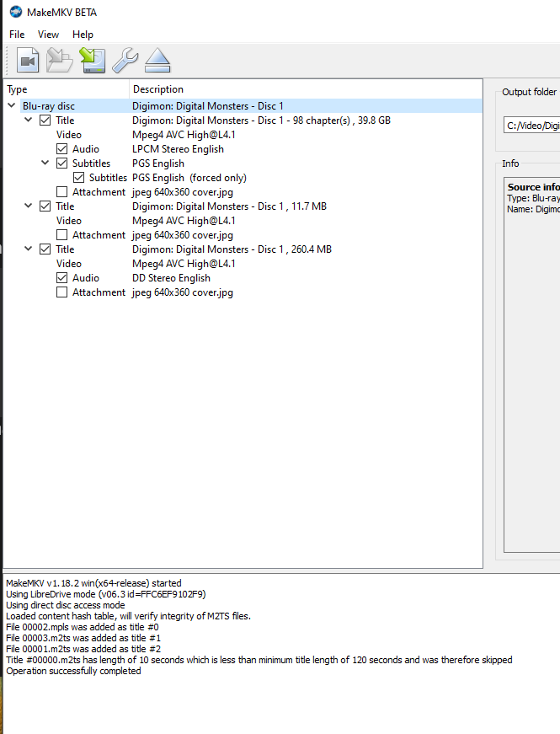
Task: Collapse the 260.4 MB Title node
Action: point(28,249)
